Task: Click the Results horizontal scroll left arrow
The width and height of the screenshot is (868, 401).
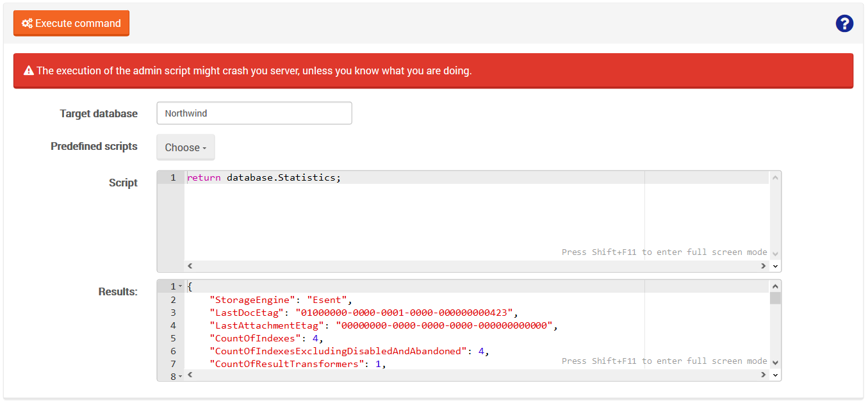Action: click(x=190, y=375)
